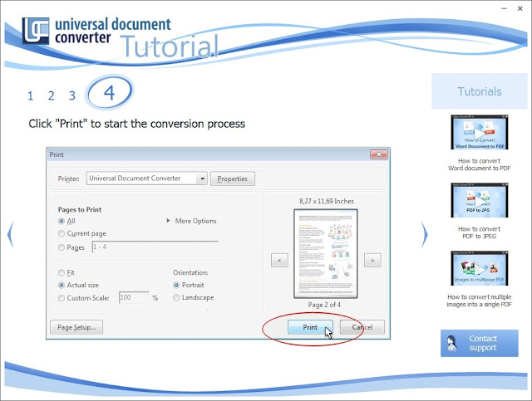The width and height of the screenshot is (532, 401).
Task: Go to tutorial step 3
Action: (x=72, y=96)
